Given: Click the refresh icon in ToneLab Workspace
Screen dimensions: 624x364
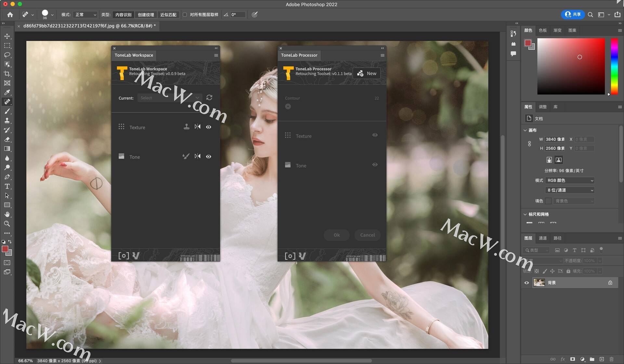Looking at the screenshot, I should [x=209, y=97].
